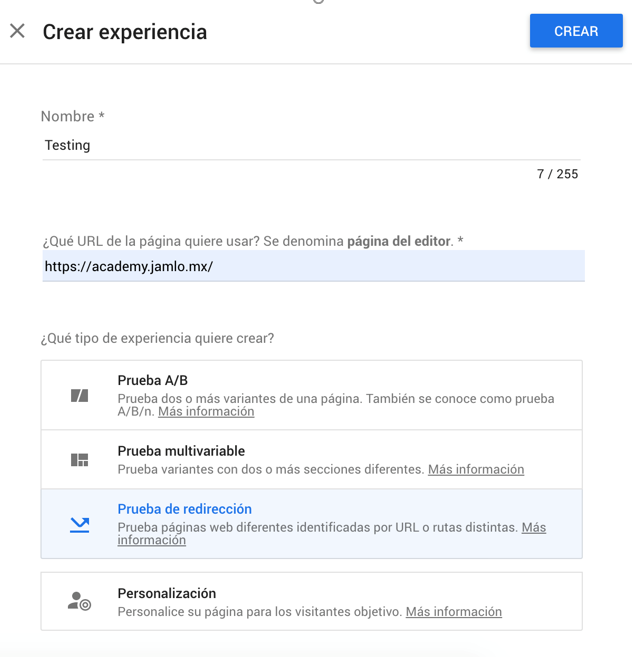The image size is (632, 657).
Task: Open Más información for Prueba multivariable
Action: (x=475, y=469)
